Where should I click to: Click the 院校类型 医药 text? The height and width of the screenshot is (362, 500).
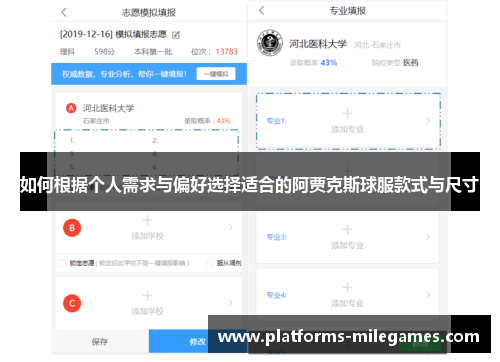395,63
